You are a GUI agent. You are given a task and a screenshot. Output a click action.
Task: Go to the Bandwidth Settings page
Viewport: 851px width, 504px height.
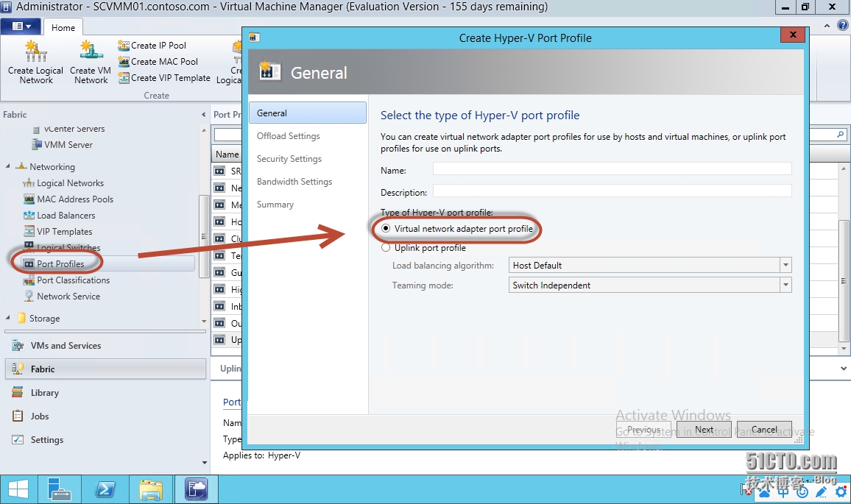294,182
